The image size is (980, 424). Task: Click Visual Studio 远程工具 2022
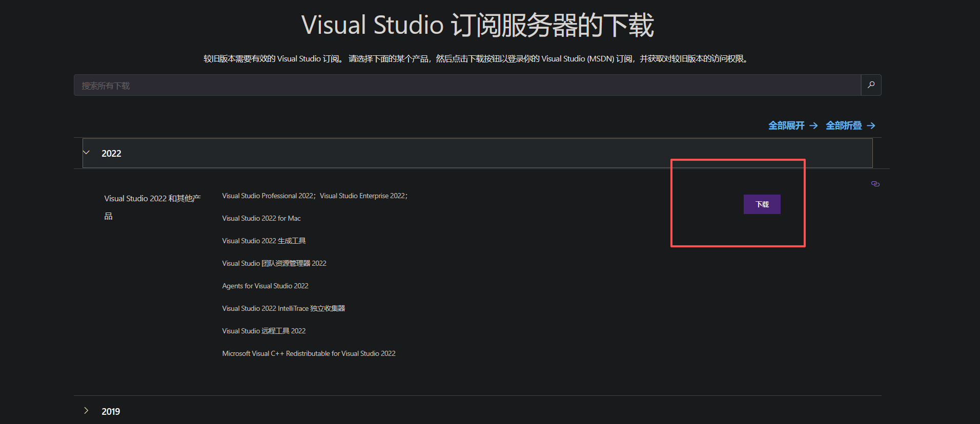tap(264, 331)
